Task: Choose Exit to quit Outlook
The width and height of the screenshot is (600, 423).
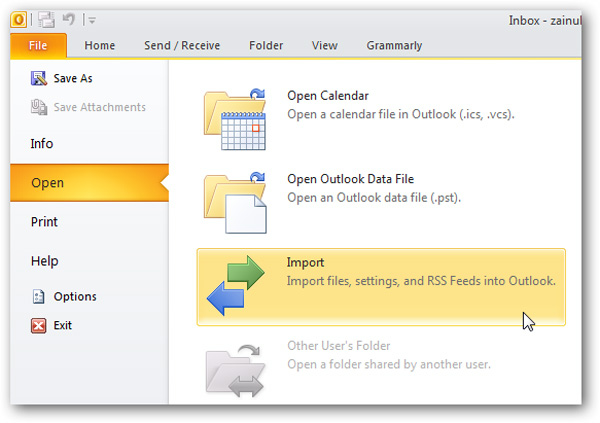Action: (63, 326)
